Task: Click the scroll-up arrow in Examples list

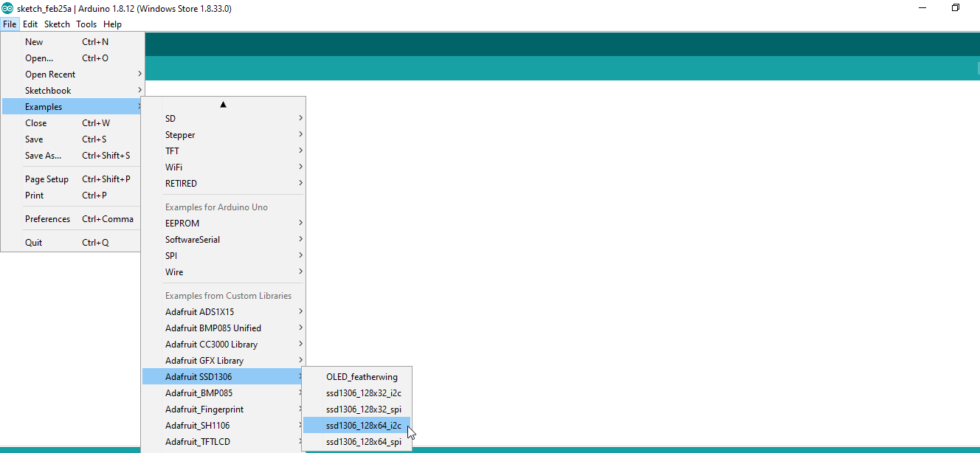Action: tap(223, 104)
